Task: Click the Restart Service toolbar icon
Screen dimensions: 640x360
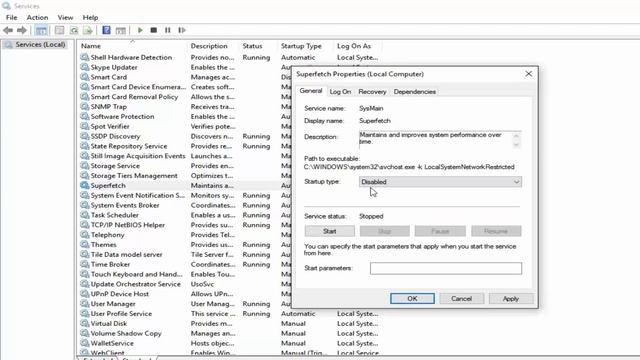Action: 182,30
